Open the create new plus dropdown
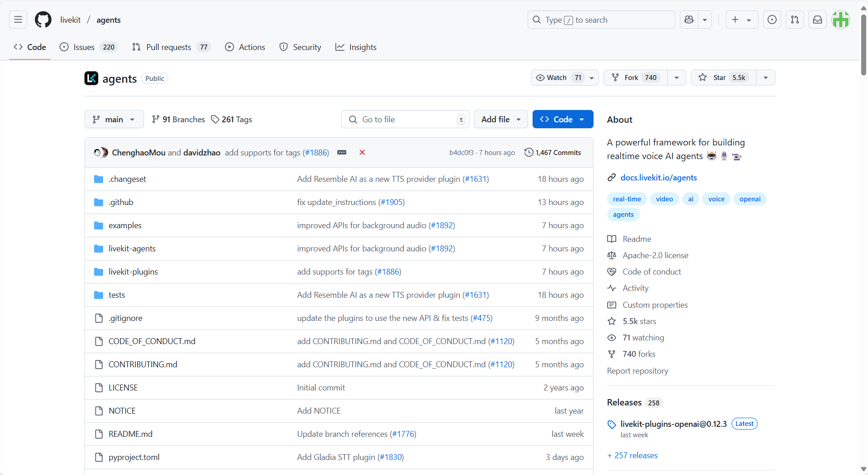 coord(742,20)
